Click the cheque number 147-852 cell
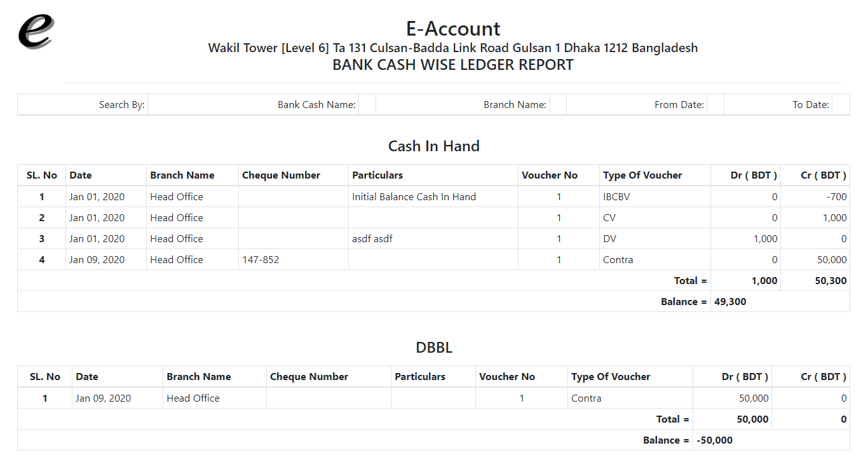Viewport: 868px width, 476px height. [261, 260]
